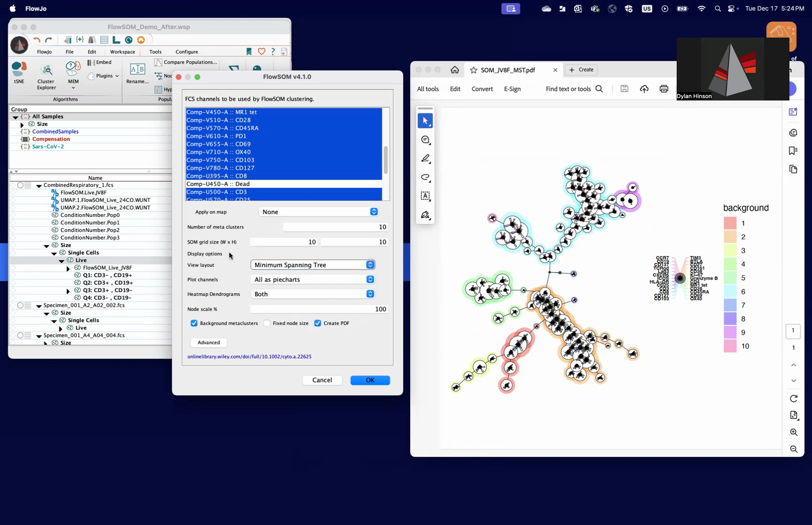Screen dimensions: 812x525
Task: Click the Acrobat print icon
Action: pos(664,89)
